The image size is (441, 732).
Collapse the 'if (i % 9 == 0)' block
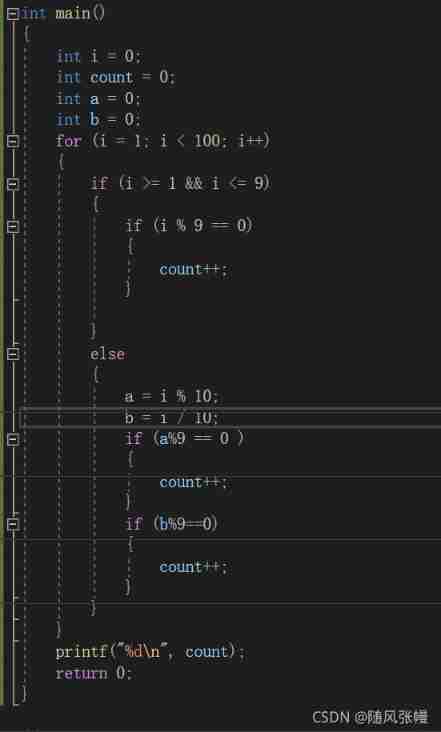click(x=13, y=226)
